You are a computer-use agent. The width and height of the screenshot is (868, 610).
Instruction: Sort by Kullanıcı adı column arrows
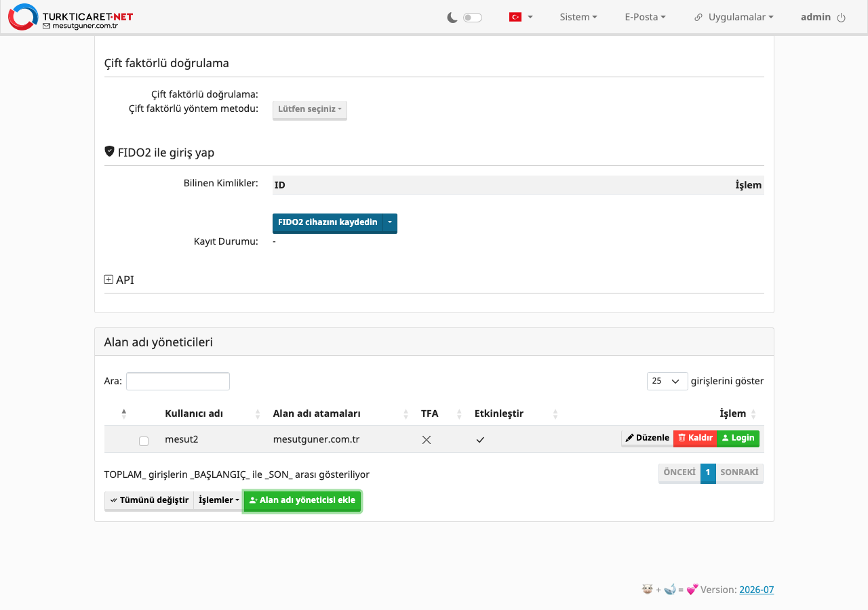point(258,413)
